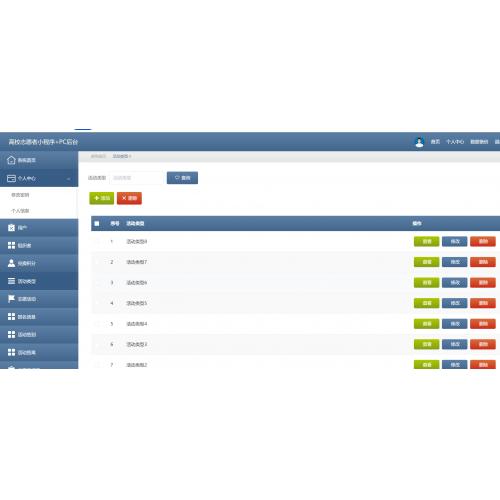Image resolution: width=500 pixels, height=500 pixels.
Task: Click the blue edit button in row 2
Action: tap(455, 262)
